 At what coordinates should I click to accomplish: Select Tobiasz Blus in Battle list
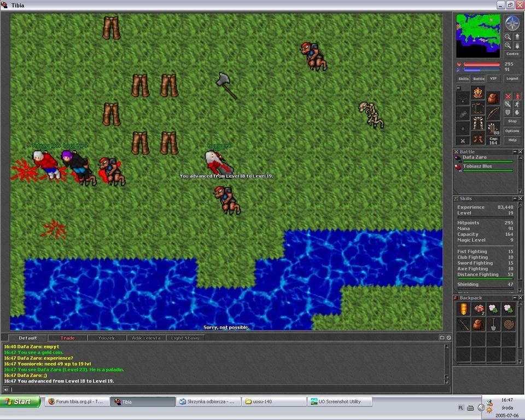484,167
